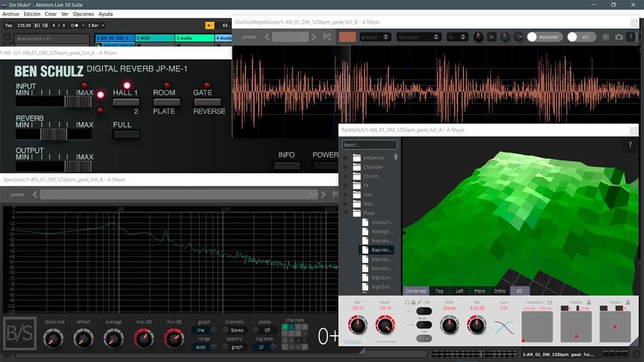Select the 2 MIDI track header

(x=155, y=38)
